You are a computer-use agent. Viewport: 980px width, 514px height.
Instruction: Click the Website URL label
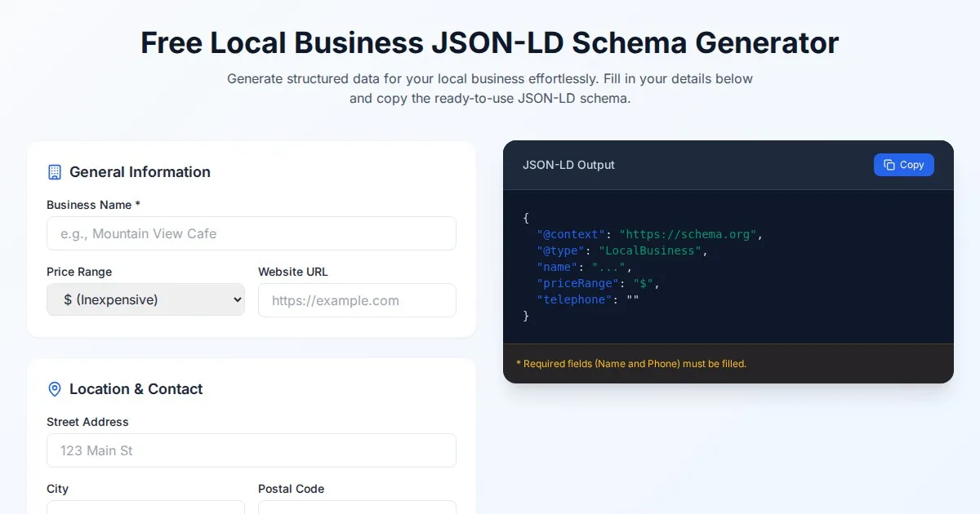pyautogui.click(x=292, y=272)
